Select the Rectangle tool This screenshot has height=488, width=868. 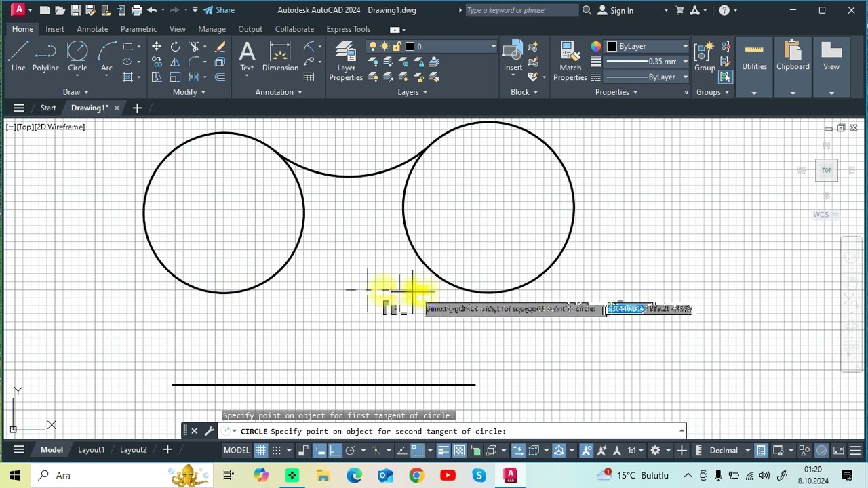pos(127,47)
